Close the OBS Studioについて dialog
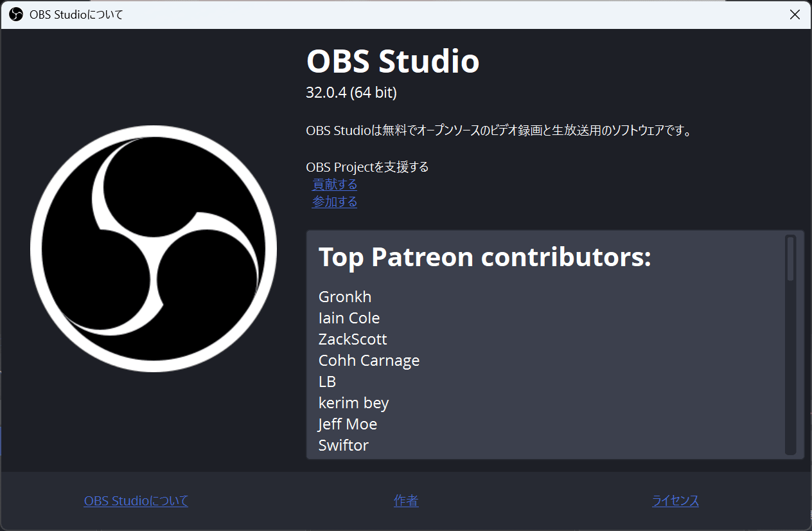 tap(795, 15)
